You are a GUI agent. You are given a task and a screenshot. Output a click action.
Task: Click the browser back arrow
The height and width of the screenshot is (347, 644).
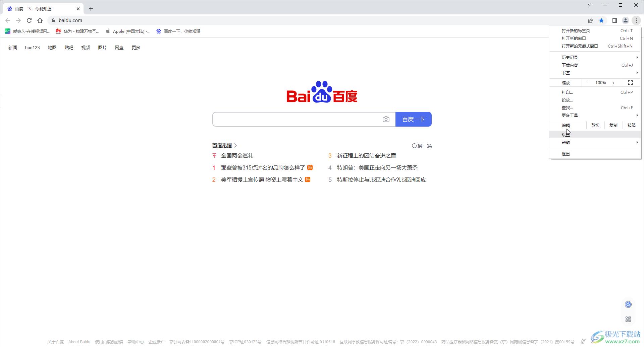pyautogui.click(x=8, y=20)
